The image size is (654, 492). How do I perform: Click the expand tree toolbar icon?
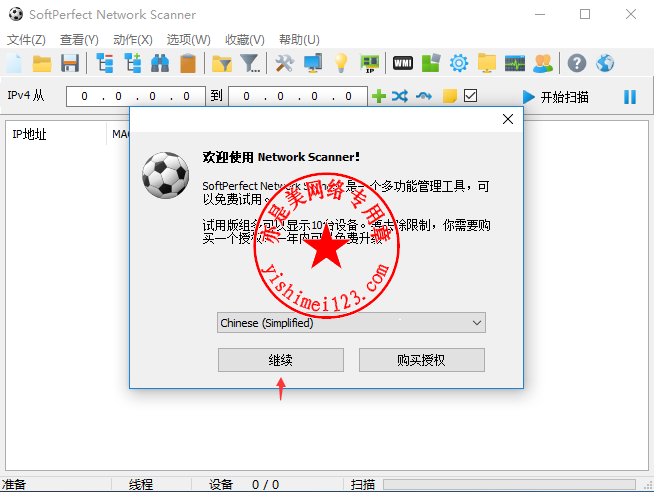(133, 63)
